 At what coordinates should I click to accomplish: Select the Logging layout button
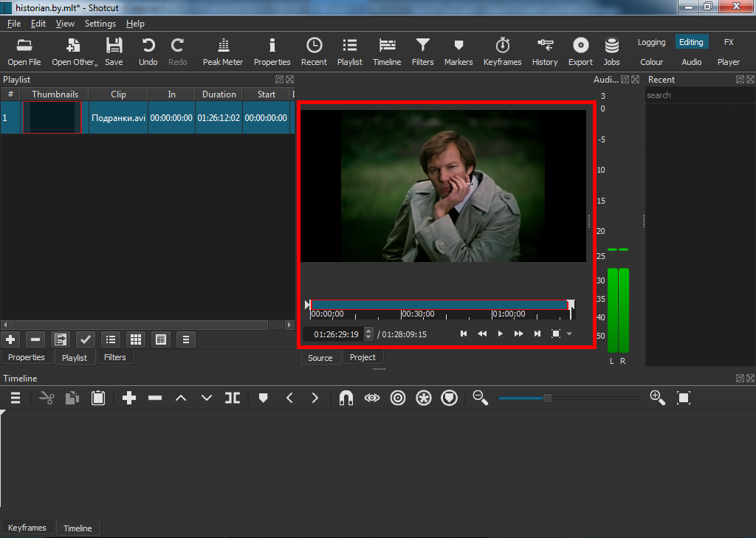[x=651, y=42]
